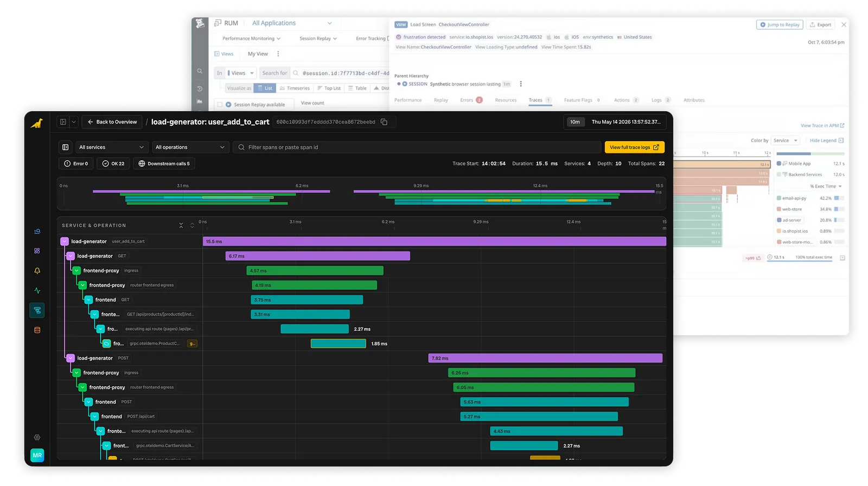This screenshot has height=486, width=868.
Task: Open the yellow dinosaur logo home
Action: [x=36, y=124]
